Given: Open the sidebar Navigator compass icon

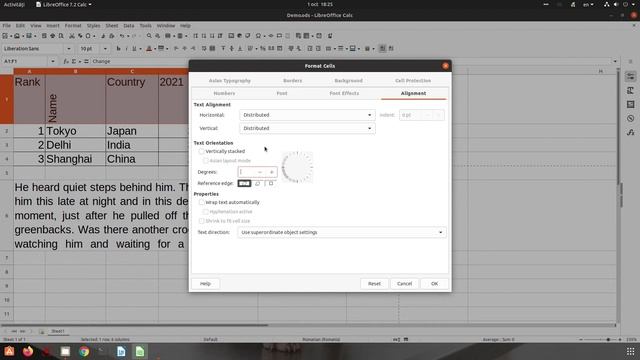Looking at the screenshot, I should [x=631, y=118].
